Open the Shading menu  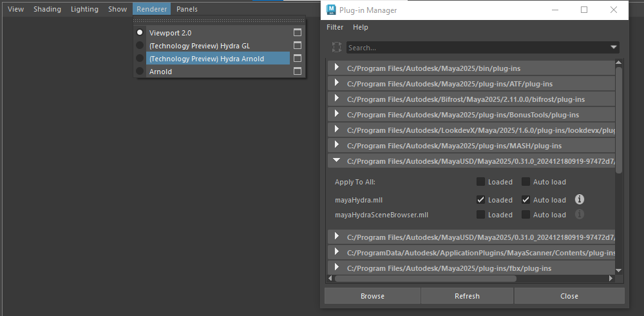47,9
